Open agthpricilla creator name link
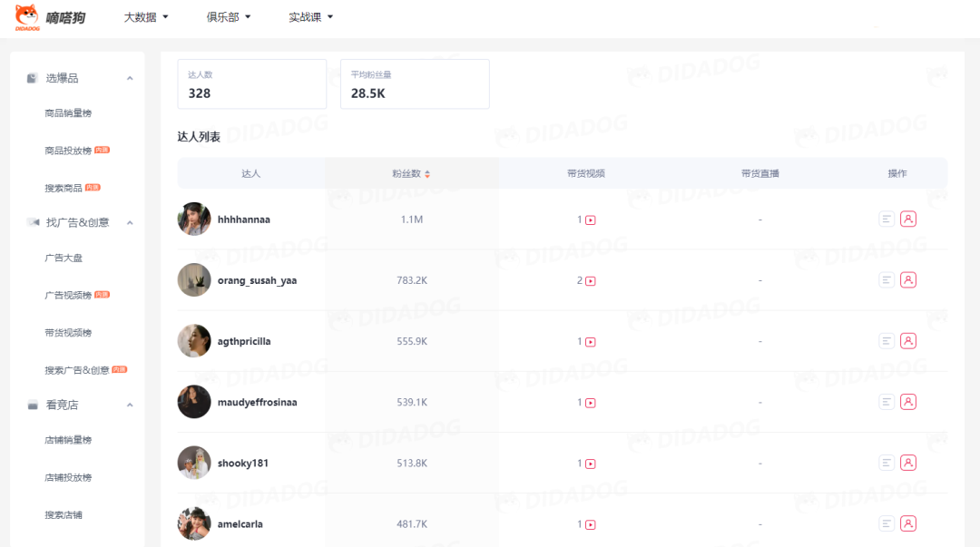Screen dimensions: 980x547 coord(244,341)
